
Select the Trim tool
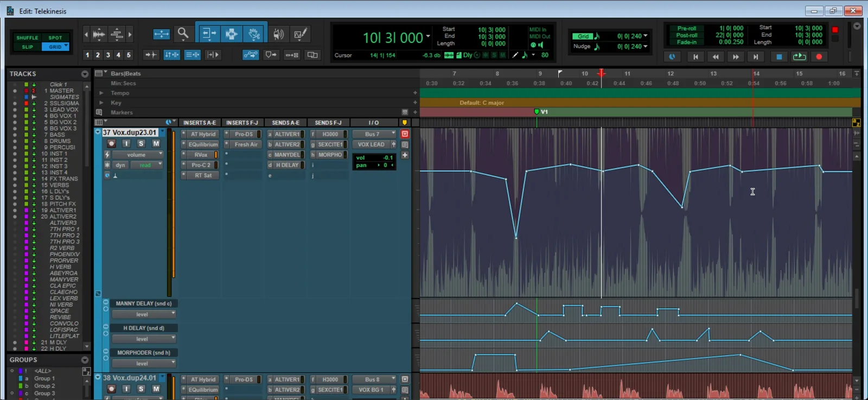208,34
